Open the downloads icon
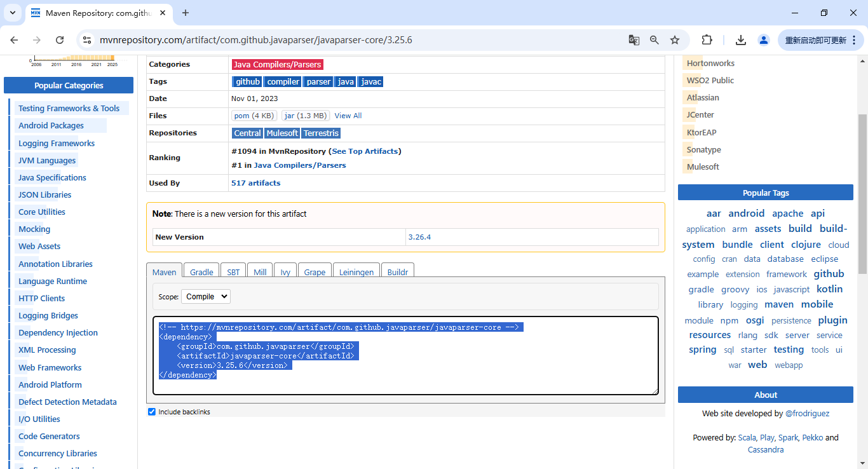Screen dimensions: 868x469 tap(740, 40)
